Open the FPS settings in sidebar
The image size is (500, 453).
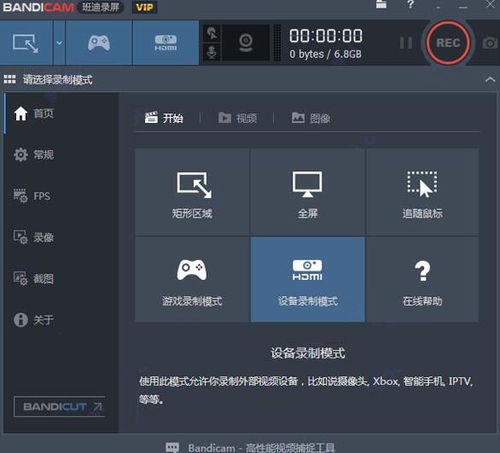(32, 196)
